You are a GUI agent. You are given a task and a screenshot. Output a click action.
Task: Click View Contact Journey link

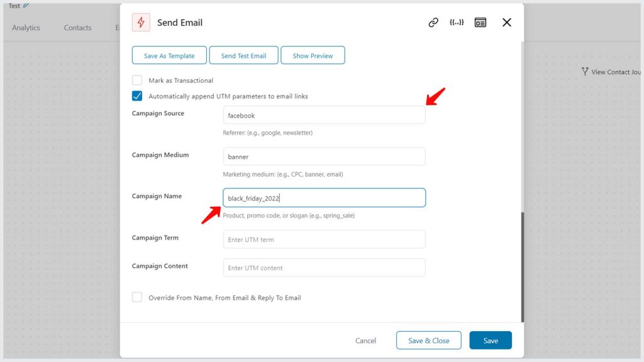coord(611,72)
